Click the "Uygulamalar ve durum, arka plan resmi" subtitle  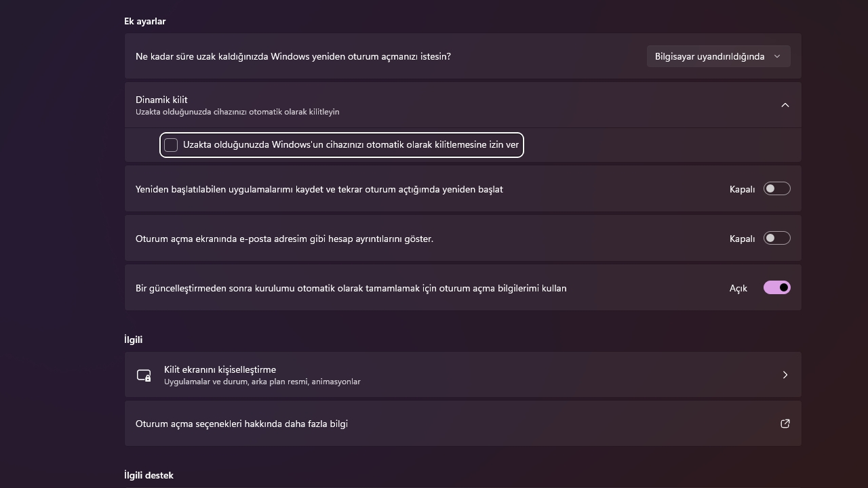click(x=262, y=382)
